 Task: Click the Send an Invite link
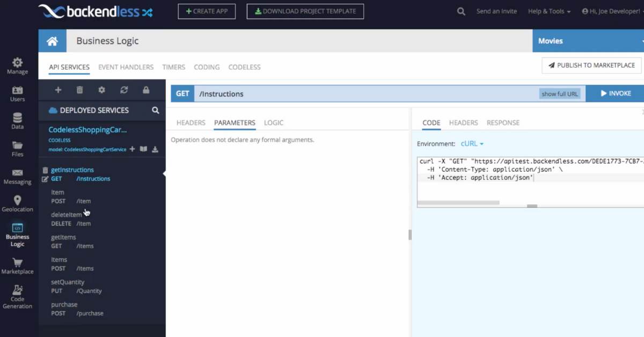(496, 11)
